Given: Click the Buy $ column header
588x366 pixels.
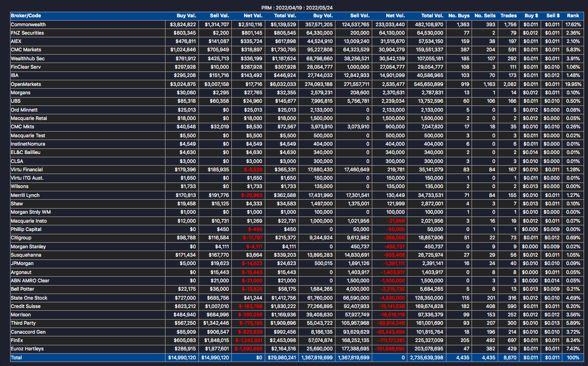Looking at the screenshot, I should (x=531, y=16).
